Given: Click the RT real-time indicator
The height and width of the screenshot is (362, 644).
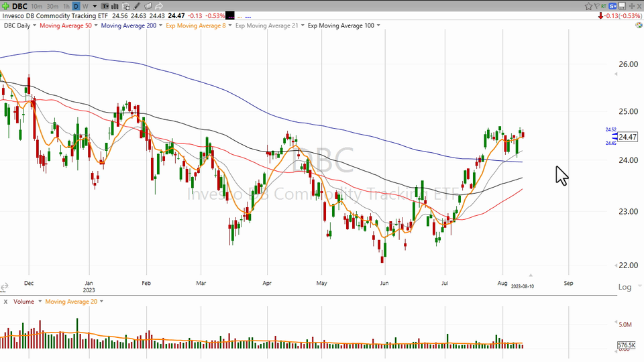Looking at the screenshot, I should click(x=604, y=6).
